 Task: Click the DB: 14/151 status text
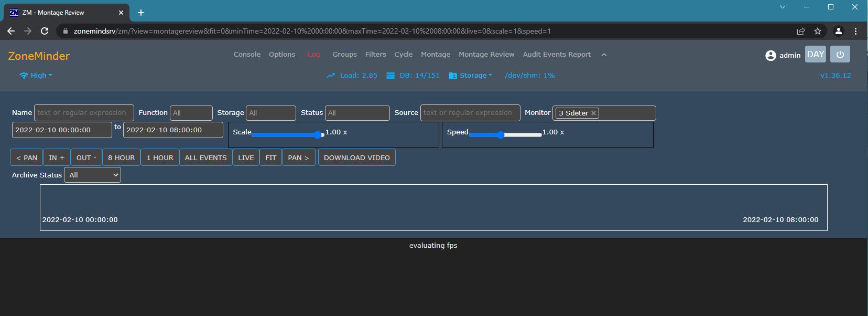(x=419, y=76)
